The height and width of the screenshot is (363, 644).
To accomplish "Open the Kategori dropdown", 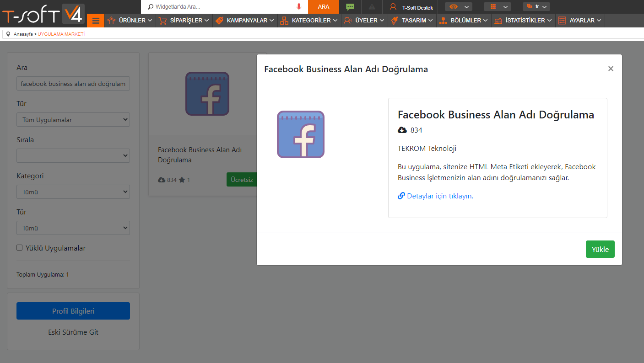I will tap(73, 192).
